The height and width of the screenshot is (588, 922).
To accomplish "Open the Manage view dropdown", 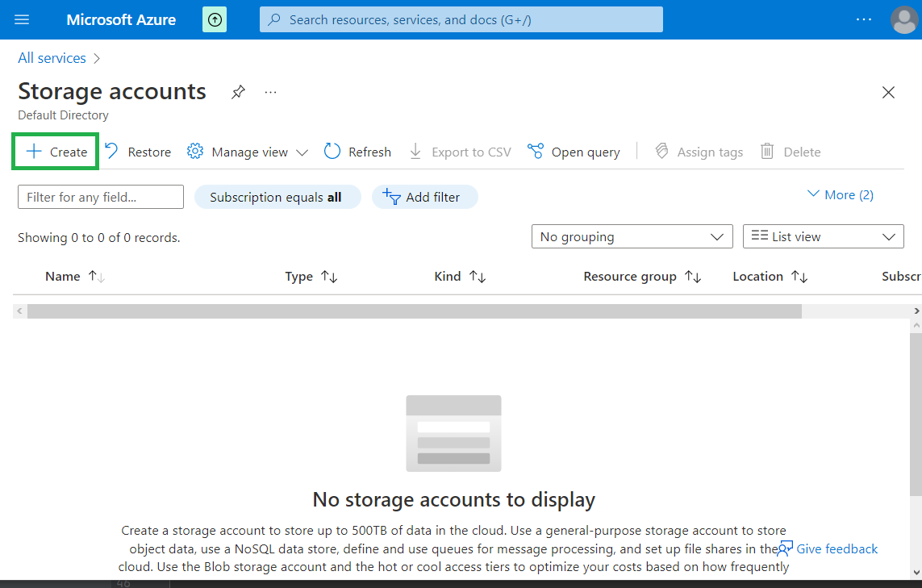I will (x=248, y=152).
